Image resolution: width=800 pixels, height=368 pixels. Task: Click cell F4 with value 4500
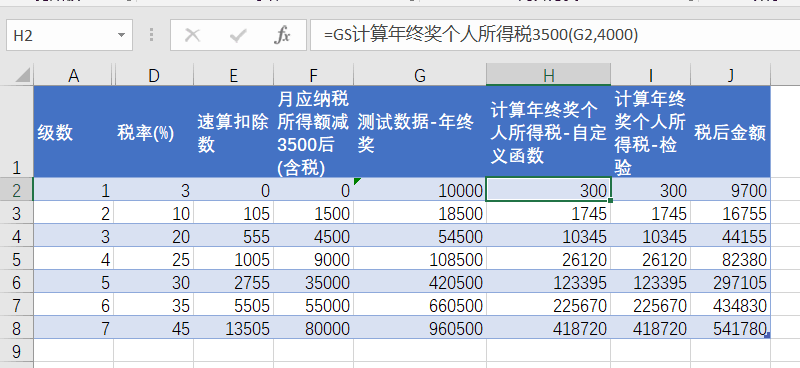tap(313, 236)
